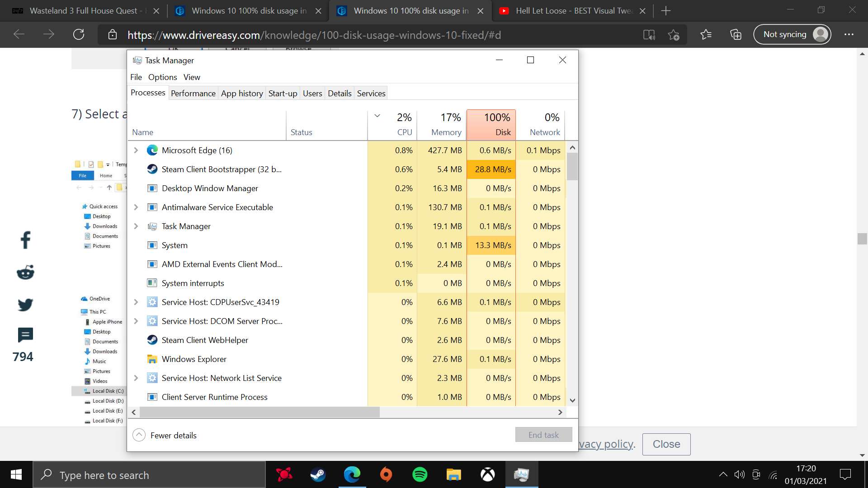Viewport: 868px width, 488px height.
Task: Open Spotify from the taskbar
Action: click(x=420, y=474)
